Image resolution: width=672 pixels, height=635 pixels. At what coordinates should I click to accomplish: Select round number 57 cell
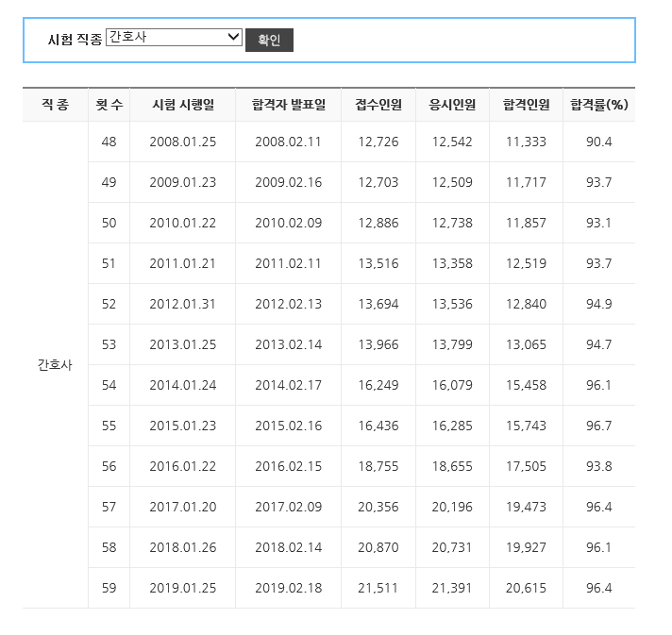pyautogui.click(x=109, y=507)
